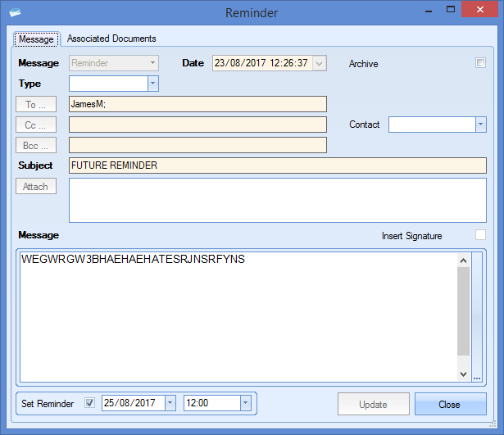The width and height of the screenshot is (504, 435).
Task: Enable the Insert Signature checkbox
Action: (x=480, y=236)
